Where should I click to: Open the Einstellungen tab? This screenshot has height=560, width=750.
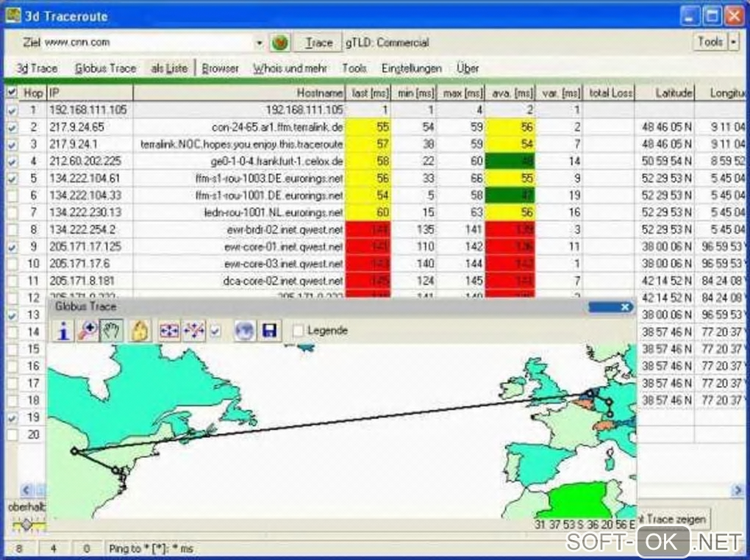[411, 68]
